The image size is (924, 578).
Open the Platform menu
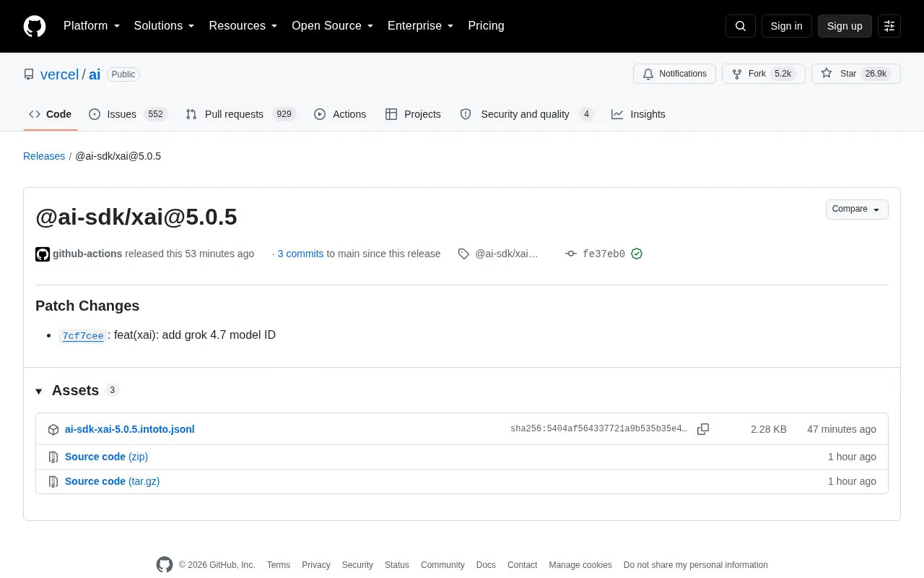(92, 26)
